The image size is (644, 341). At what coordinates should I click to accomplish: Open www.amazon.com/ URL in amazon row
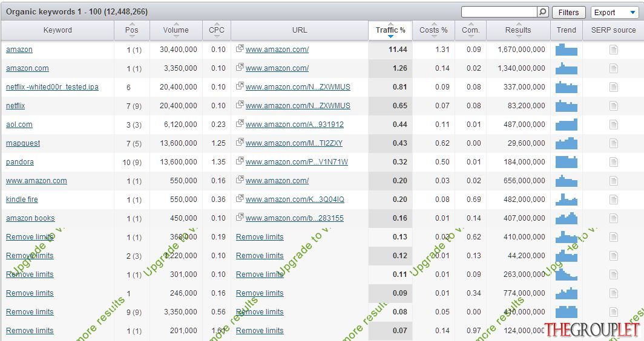(277, 50)
